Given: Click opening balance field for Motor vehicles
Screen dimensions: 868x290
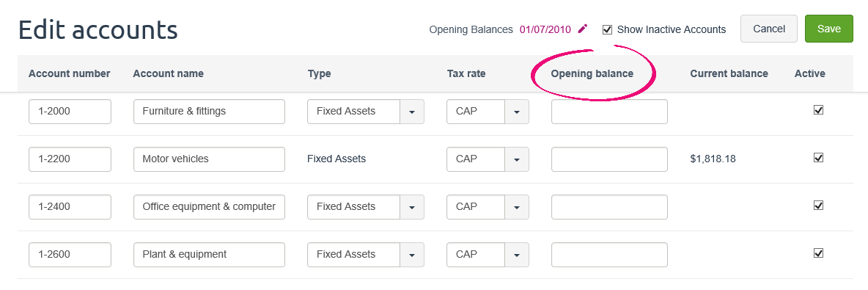Looking at the screenshot, I should point(609,159).
